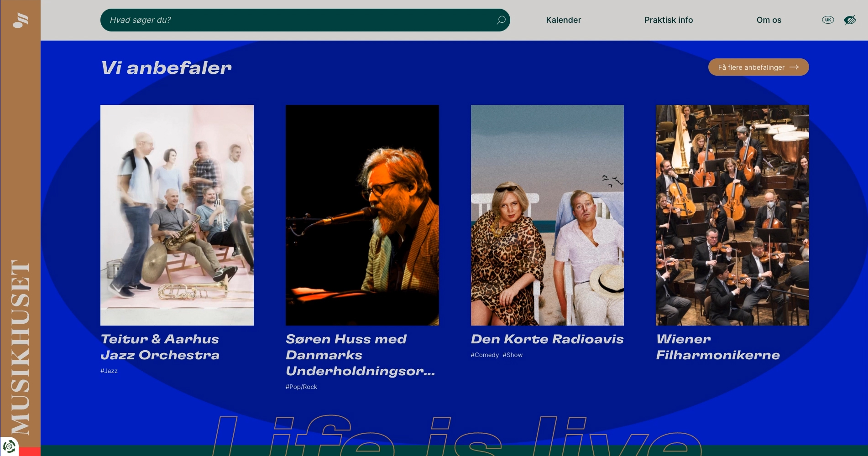The height and width of the screenshot is (456, 868).
Task: Toggle the crossed-eye accessibility icon
Action: pos(850,20)
